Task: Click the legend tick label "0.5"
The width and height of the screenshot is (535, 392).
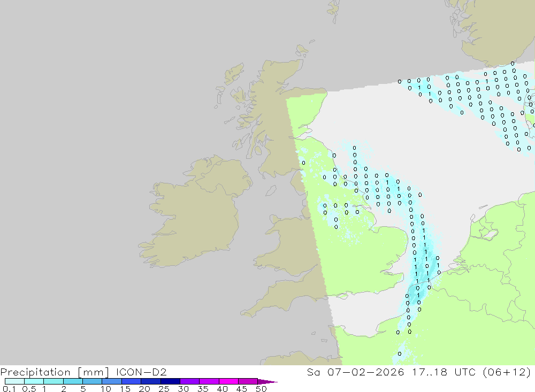Action: tap(29, 389)
